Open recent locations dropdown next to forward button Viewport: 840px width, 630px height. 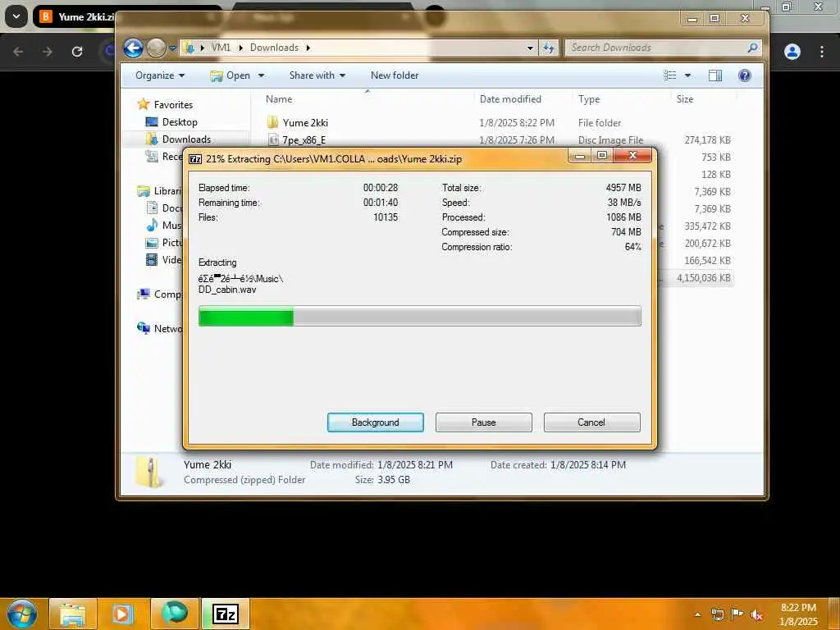point(172,48)
